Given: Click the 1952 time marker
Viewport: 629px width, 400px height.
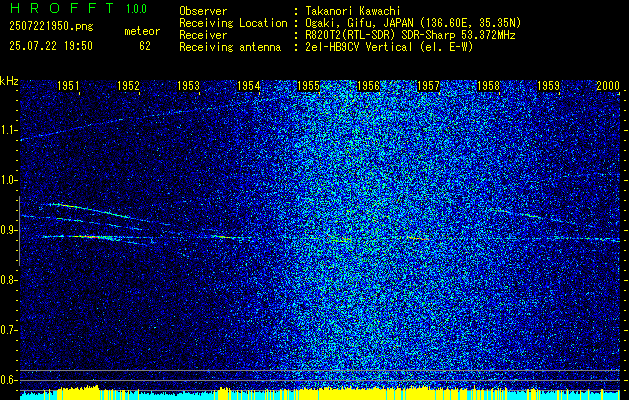Looking at the screenshot, I should [128, 85].
